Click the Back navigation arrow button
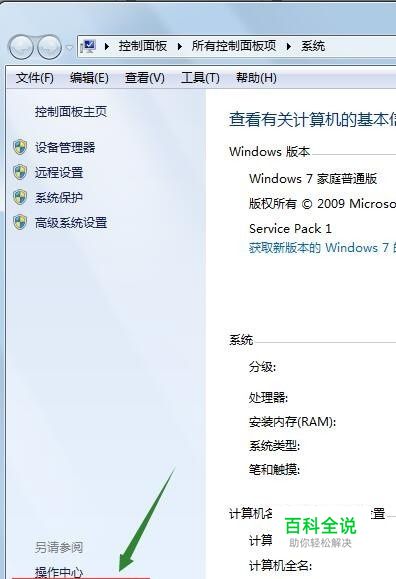Screen dimensions: 396x579 click(x=21, y=47)
